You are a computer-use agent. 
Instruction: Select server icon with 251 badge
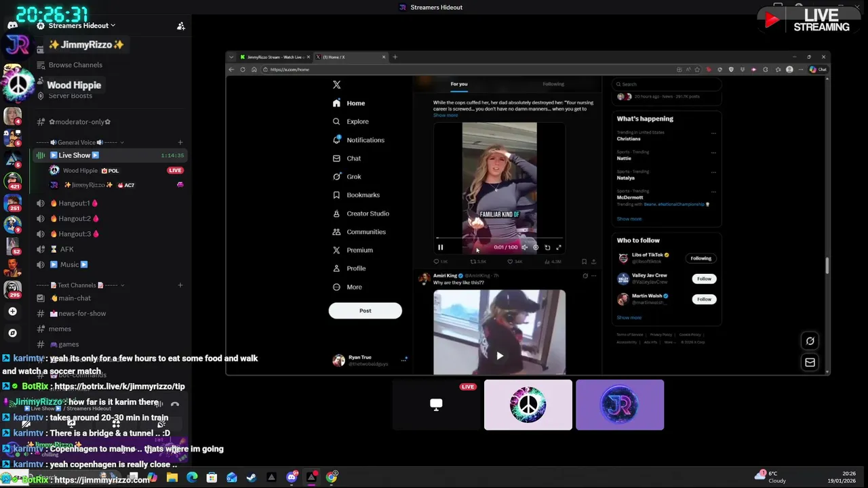(12, 203)
